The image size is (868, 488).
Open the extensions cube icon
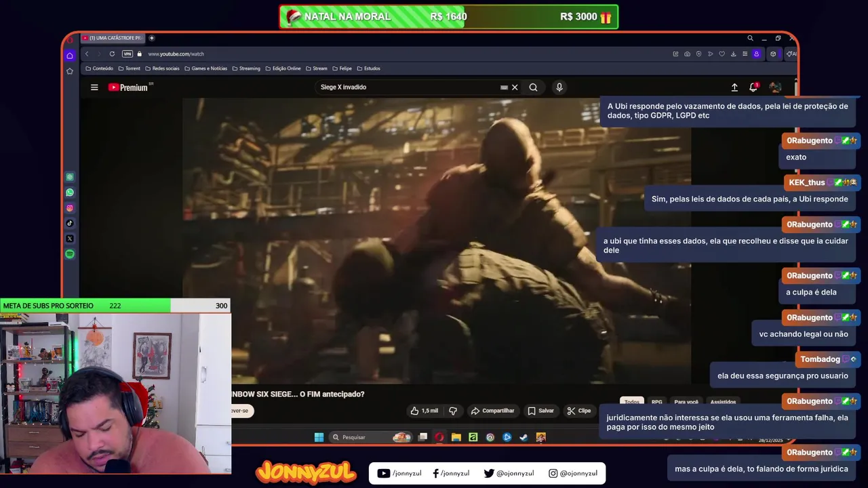tap(773, 54)
